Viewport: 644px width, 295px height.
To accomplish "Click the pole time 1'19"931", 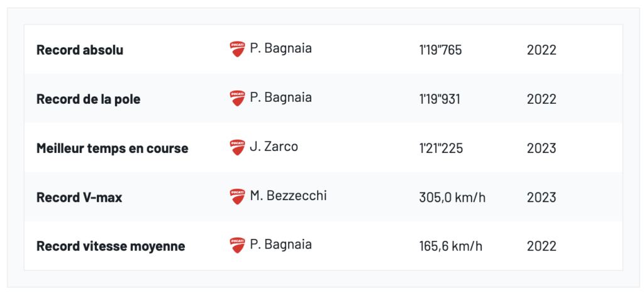I will pos(440,99).
